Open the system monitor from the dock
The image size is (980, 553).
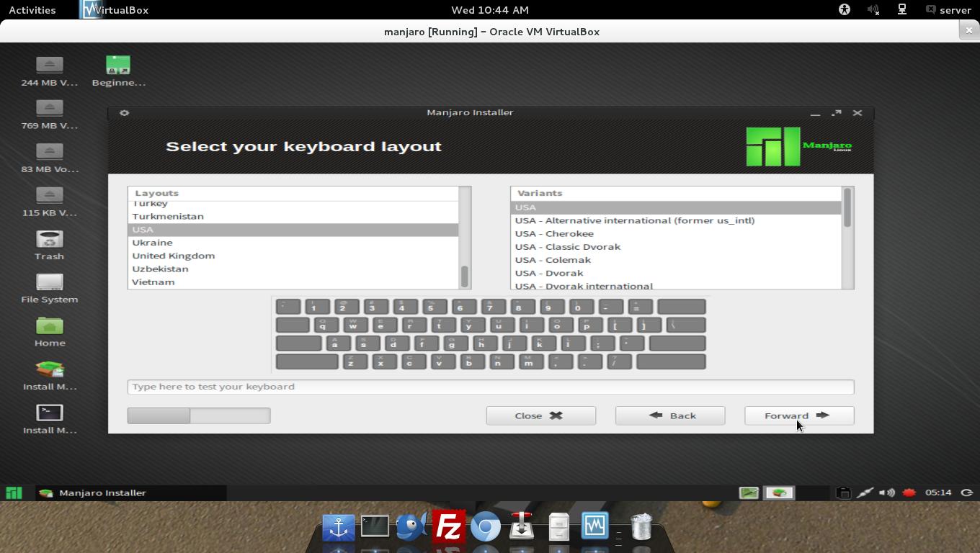(595, 526)
